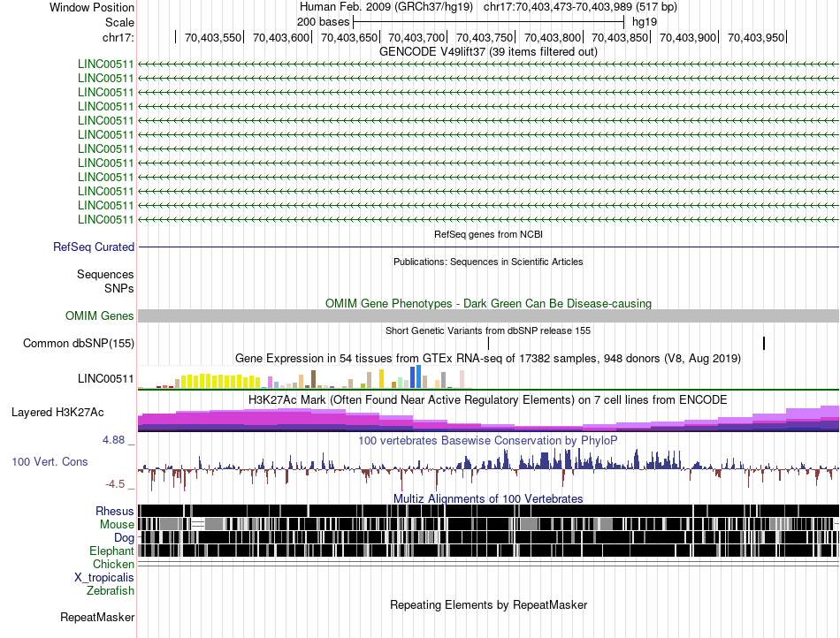Screen dimensions: 840x638
Task: Click the Elephant alignment row label
Action: click(111, 551)
